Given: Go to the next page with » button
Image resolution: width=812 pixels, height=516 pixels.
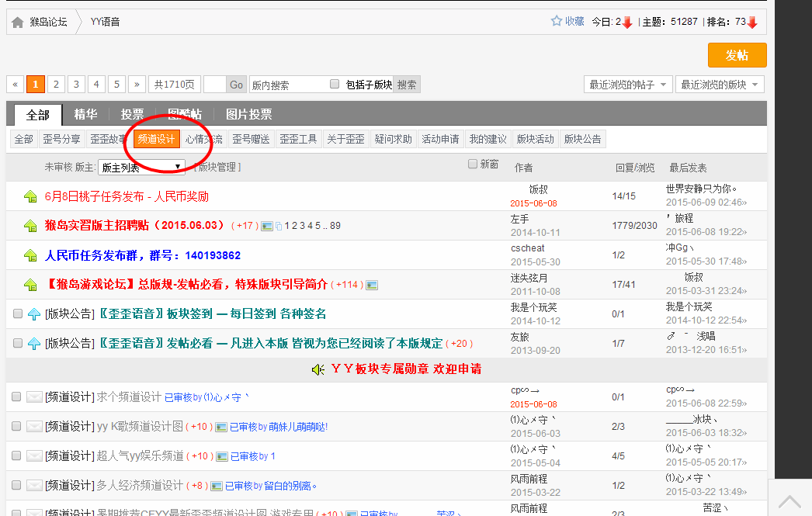Looking at the screenshot, I should 137,85.
